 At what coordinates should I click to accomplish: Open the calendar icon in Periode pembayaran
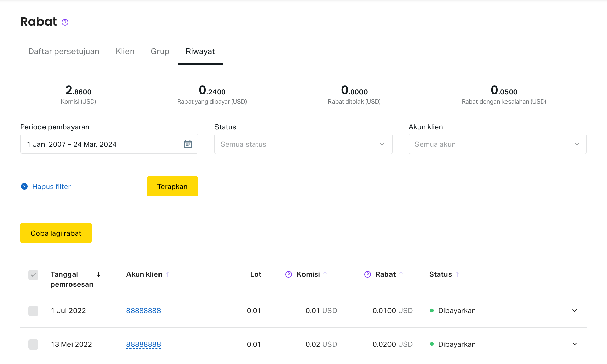pyautogui.click(x=187, y=144)
